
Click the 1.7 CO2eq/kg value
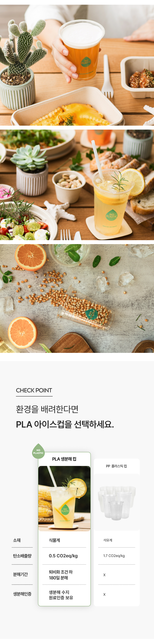coord(114,556)
